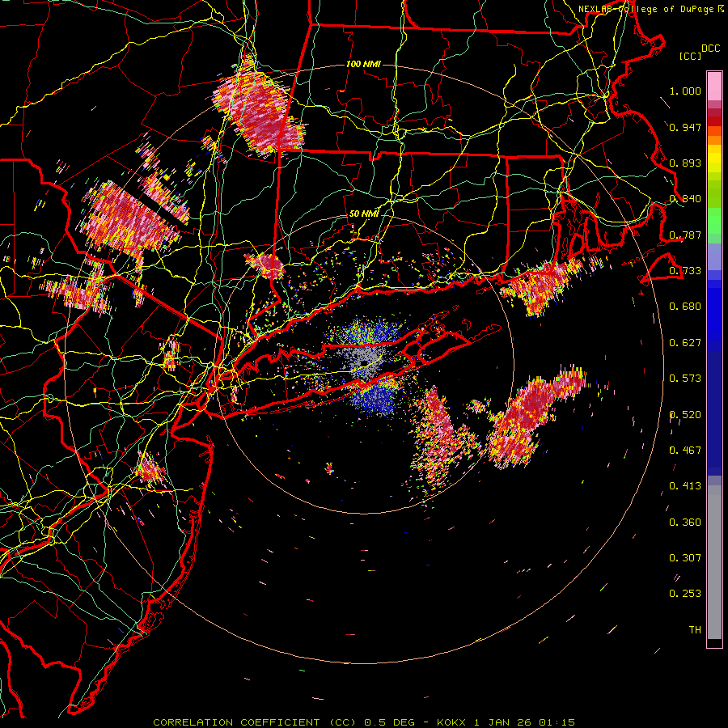
Task: Click the 50 NMI range ring label
Action: pos(364,214)
